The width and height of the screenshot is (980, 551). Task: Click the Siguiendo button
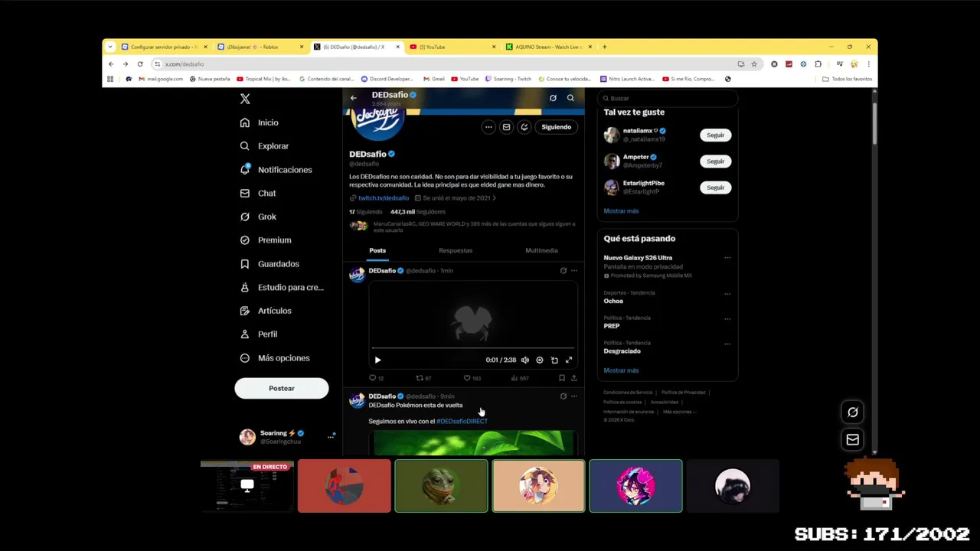[x=556, y=127]
